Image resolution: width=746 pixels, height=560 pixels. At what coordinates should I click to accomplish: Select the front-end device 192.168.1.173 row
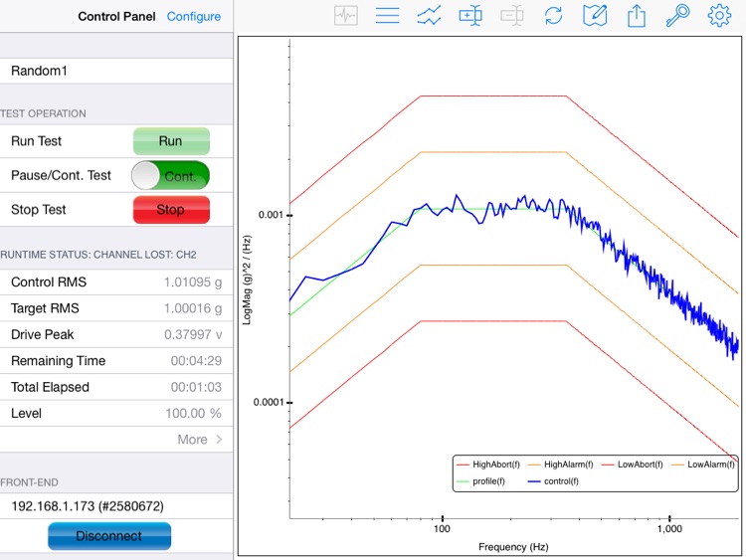(116, 506)
